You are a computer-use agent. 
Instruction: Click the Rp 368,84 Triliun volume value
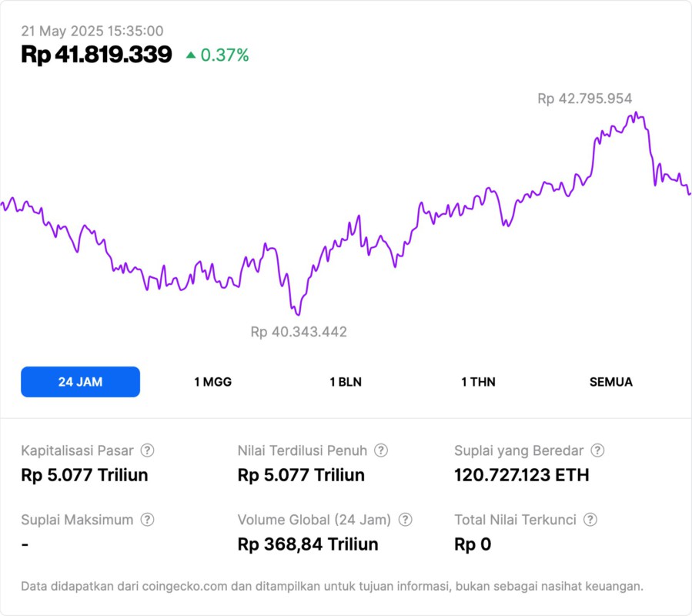pyautogui.click(x=308, y=544)
